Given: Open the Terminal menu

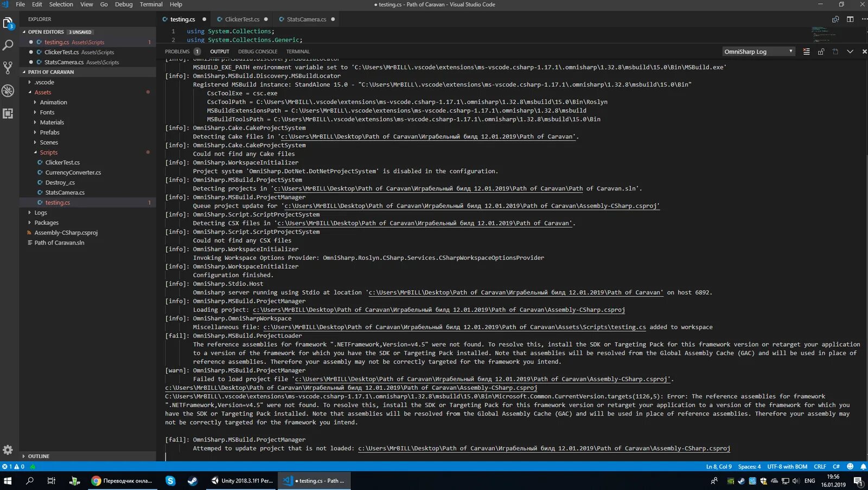Looking at the screenshot, I should [x=151, y=4].
